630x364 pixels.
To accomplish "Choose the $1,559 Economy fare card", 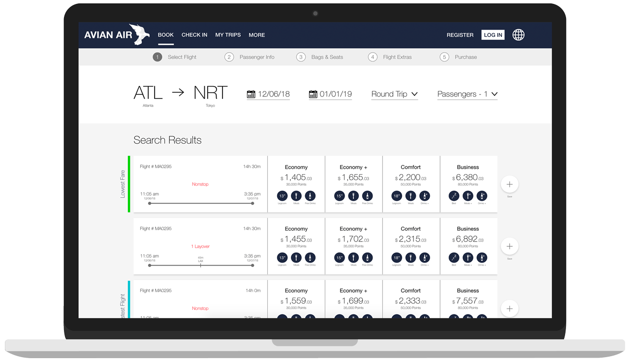I will pos(296,299).
